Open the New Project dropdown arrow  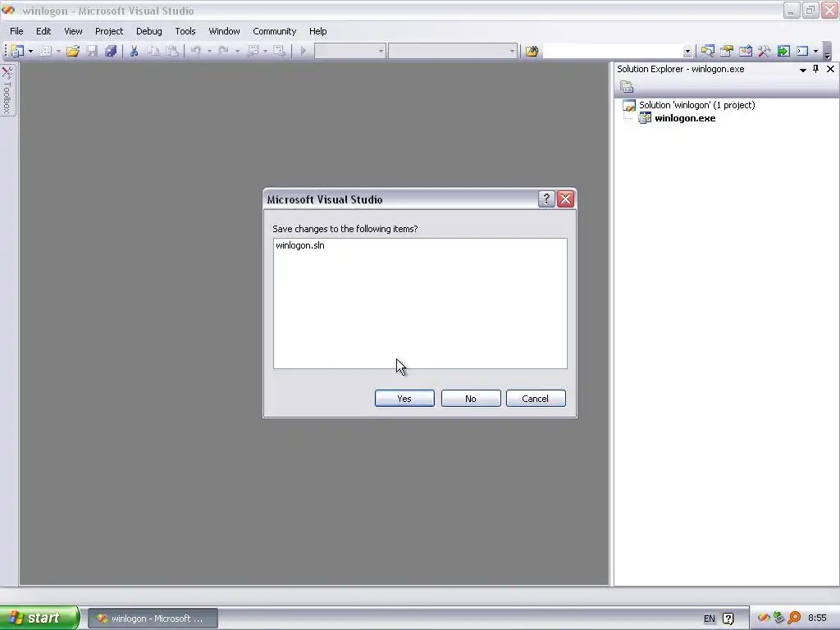(x=30, y=52)
